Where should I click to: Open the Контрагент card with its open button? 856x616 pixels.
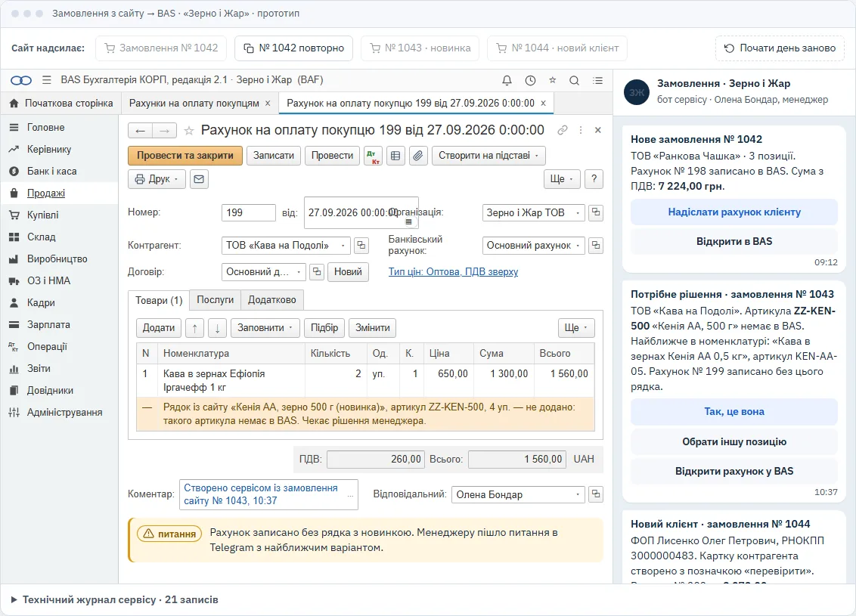361,246
